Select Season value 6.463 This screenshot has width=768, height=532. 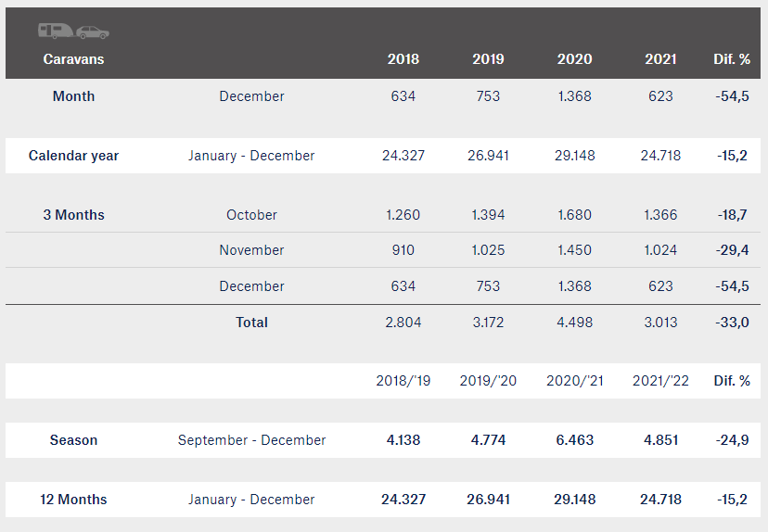pos(574,440)
